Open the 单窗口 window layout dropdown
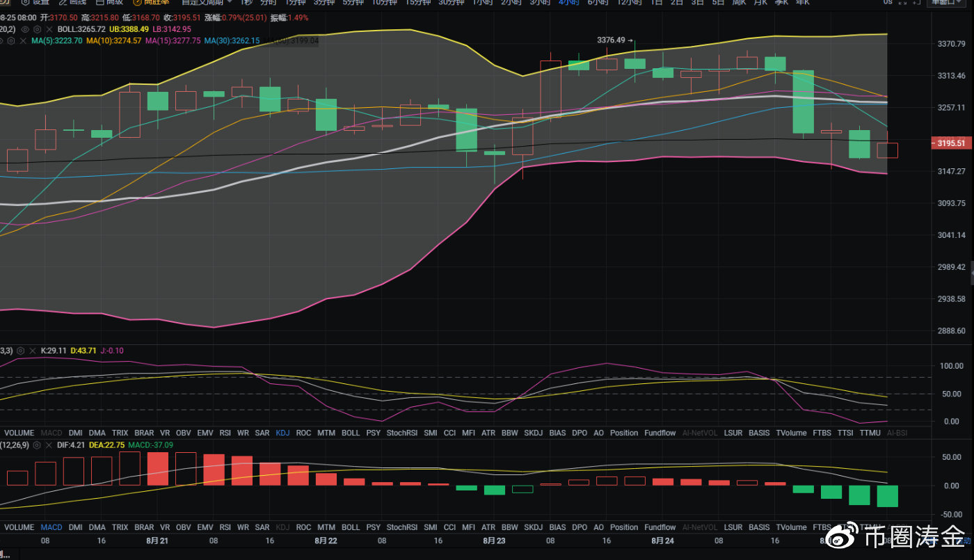This screenshot has height=560, width=974. 949,2
